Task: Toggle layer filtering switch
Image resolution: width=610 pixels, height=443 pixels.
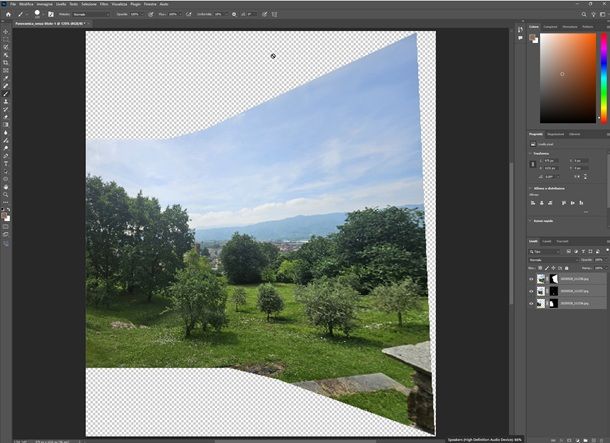Action: pos(606,251)
